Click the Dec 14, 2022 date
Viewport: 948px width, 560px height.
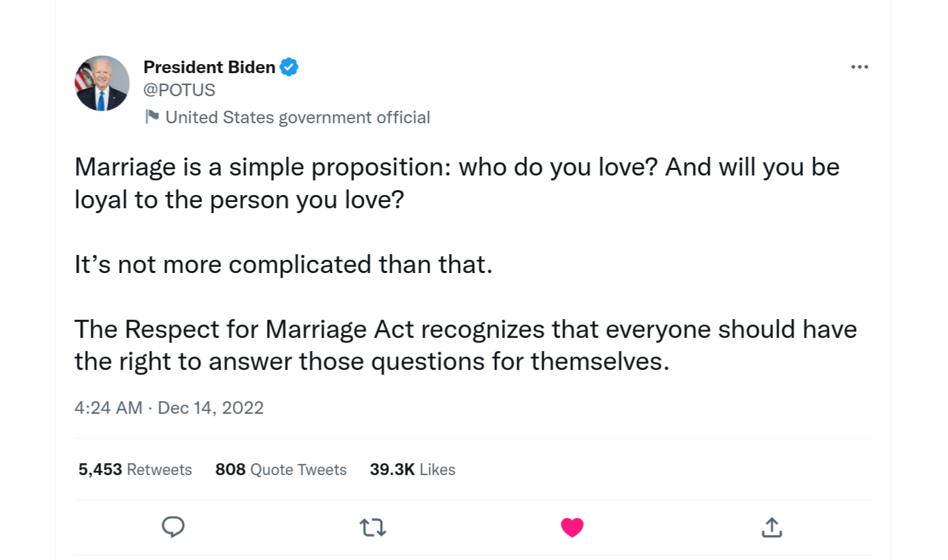click(x=211, y=407)
